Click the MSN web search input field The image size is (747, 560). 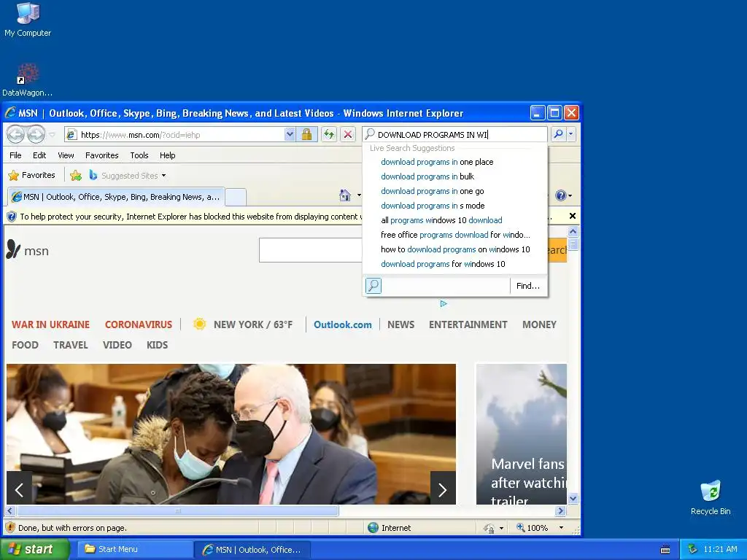(311, 250)
